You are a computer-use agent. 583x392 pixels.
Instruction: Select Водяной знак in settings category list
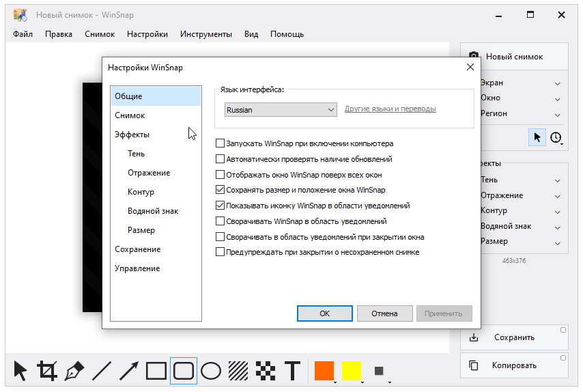click(156, 211)
